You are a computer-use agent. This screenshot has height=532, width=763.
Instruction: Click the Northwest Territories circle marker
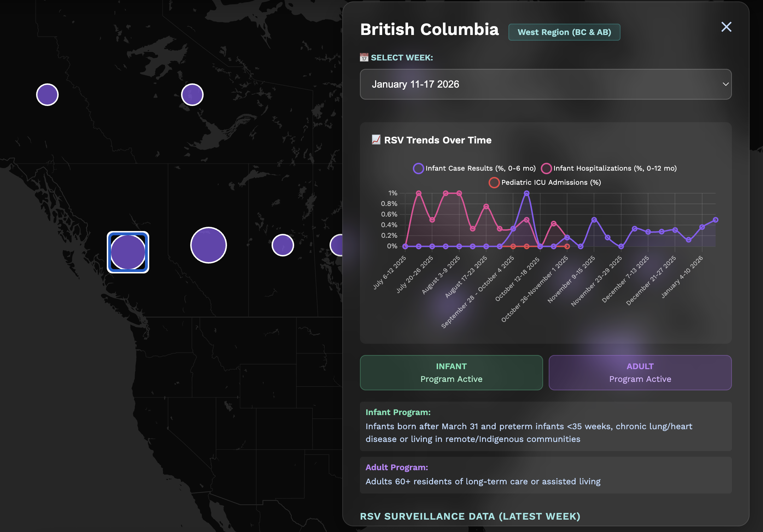(x=192, y=95)
